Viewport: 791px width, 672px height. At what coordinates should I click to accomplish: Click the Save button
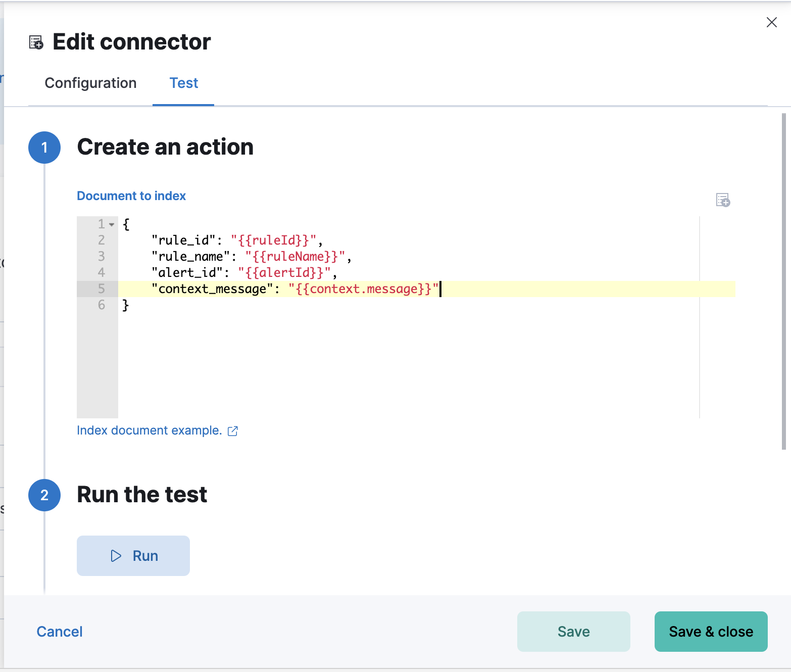[573, 632]
